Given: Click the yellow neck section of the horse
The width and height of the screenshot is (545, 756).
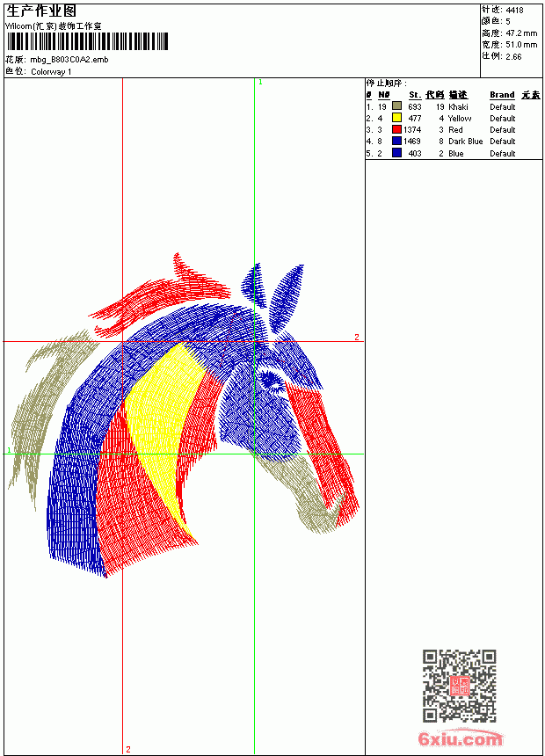Looking at the screenshot, I should [x=162, y=425].
